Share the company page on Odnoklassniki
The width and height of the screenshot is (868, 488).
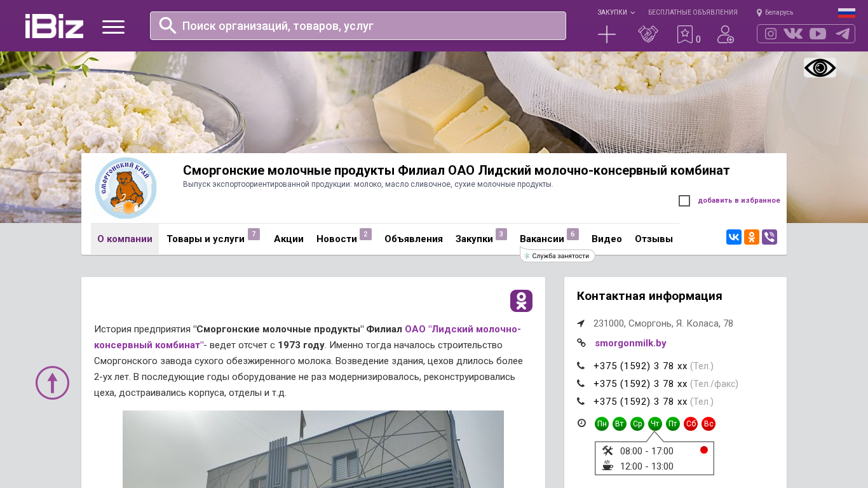click(x=752, y=237)
